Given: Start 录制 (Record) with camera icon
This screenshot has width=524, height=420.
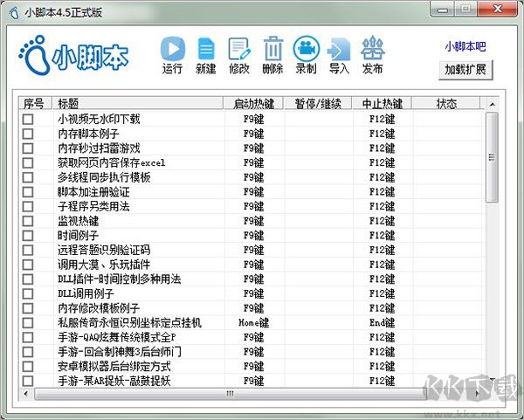Looking at the screenshot, I should (306, 49).
